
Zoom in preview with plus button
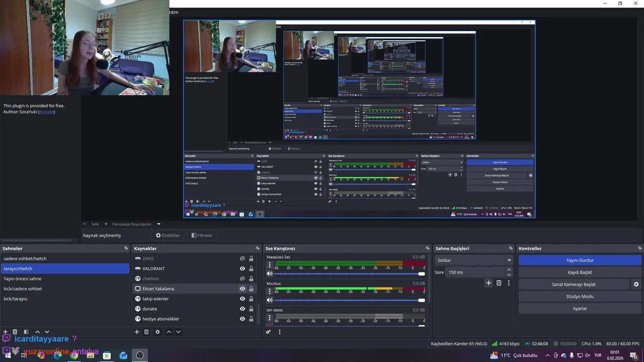tap(106, 224)
